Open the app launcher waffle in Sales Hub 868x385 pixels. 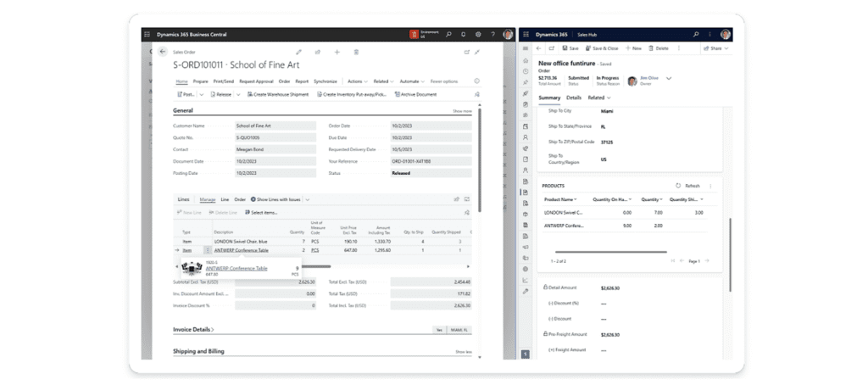click(x=526, y=34)
